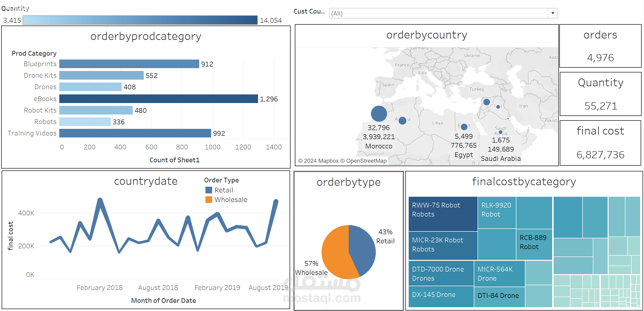This screenshot has width=644, height=311.
Task: Select the Retail blue legend swatch
Action: click(x=209, y=190)
